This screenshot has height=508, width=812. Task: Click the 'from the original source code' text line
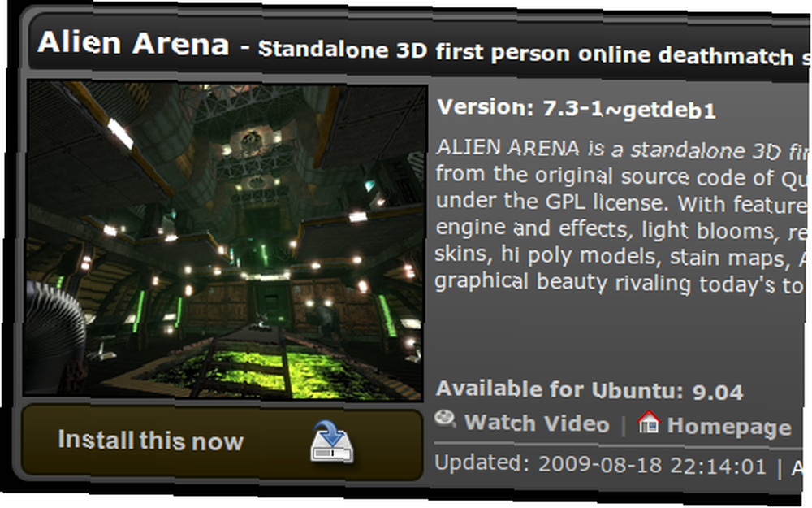click(x=621, y=176)
